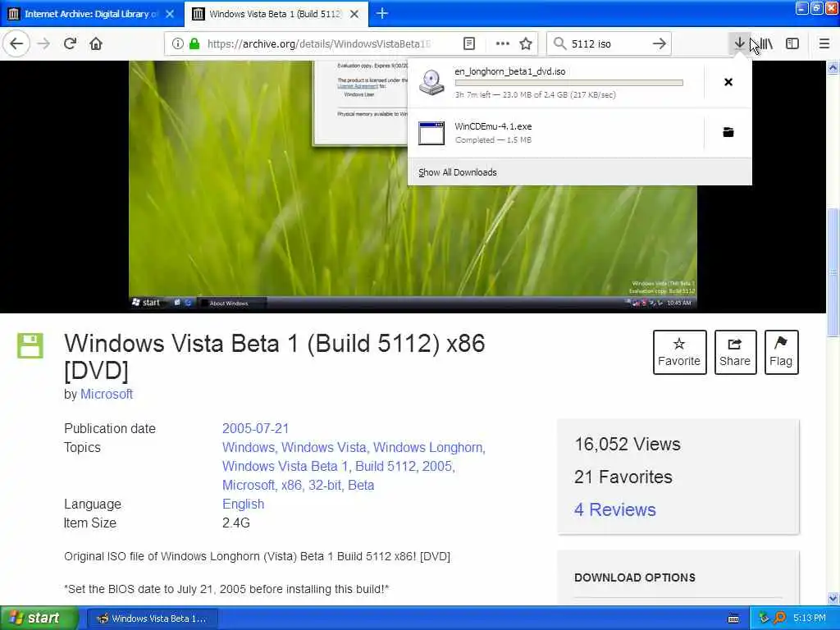The height and width of the screenshot is (630, 840).
Task: Click the Share button
Action: pos(735,352)
